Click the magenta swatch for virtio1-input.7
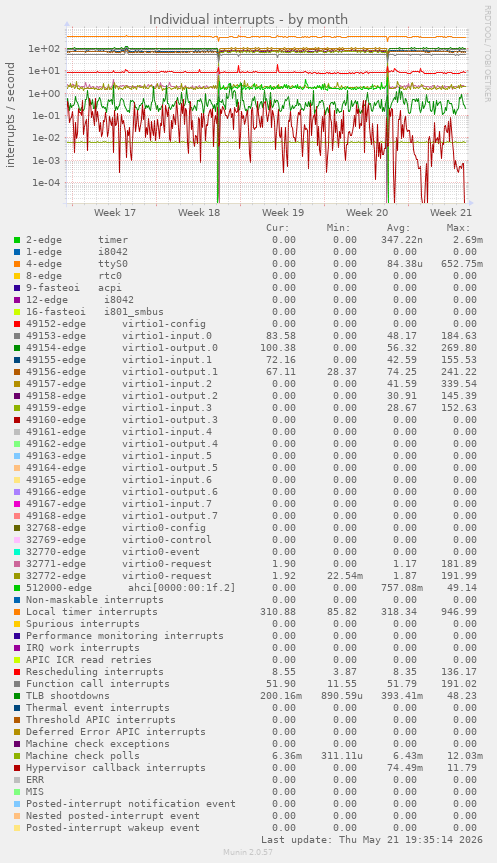The image size is (497, 863). tap(17, 504)
